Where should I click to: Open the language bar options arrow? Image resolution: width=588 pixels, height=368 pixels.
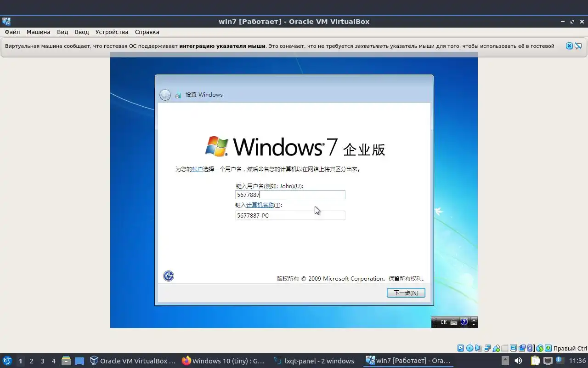[474, 324]
